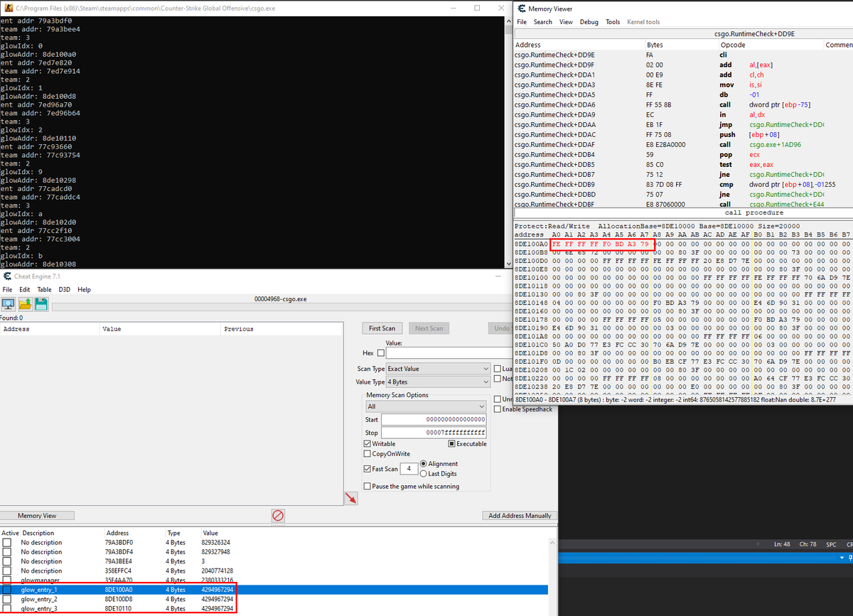This screenshot has height=616, width=853.
Task: Open the Table menu
Action: tap(44, 289)
